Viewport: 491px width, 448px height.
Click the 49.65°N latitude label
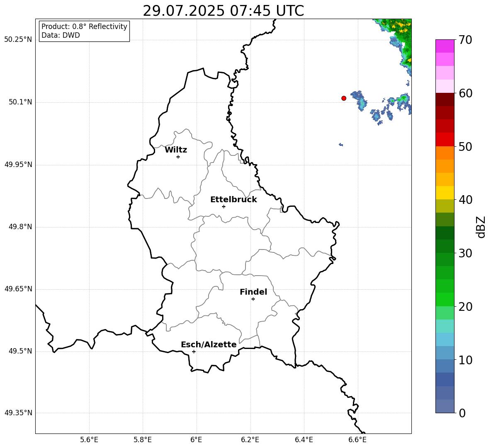pos(18,289)
